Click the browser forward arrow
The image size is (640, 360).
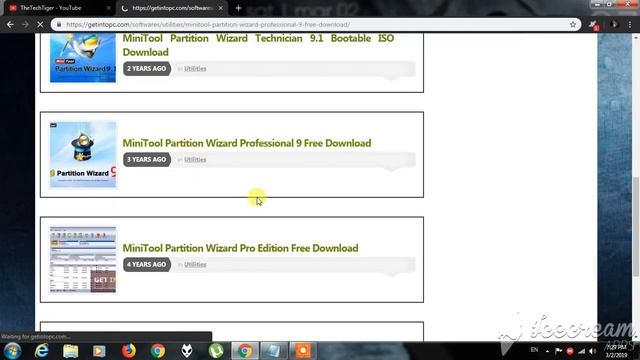(x=25, y=24)
